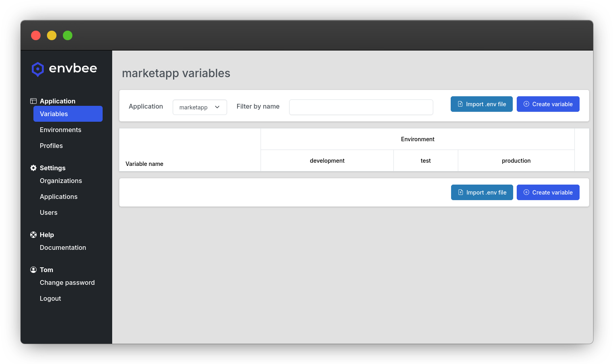Click the user profile icon next to Tom
Image resolution: width=613 pixels, height=364 pixels.
(33, 269)
